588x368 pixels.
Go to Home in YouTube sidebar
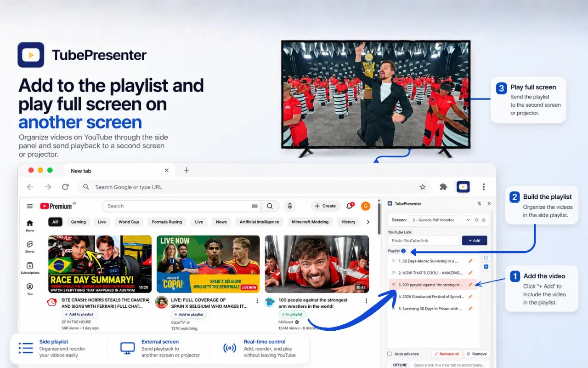click(30, 225)
